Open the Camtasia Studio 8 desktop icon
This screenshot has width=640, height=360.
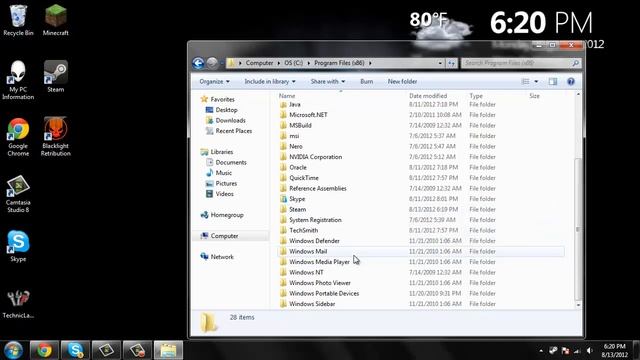coord(18,194)
